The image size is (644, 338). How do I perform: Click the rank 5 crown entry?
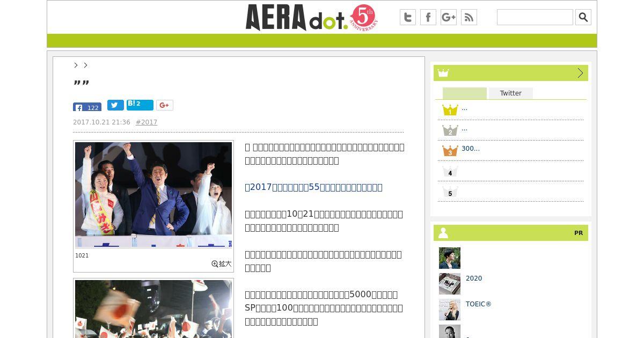450,192
